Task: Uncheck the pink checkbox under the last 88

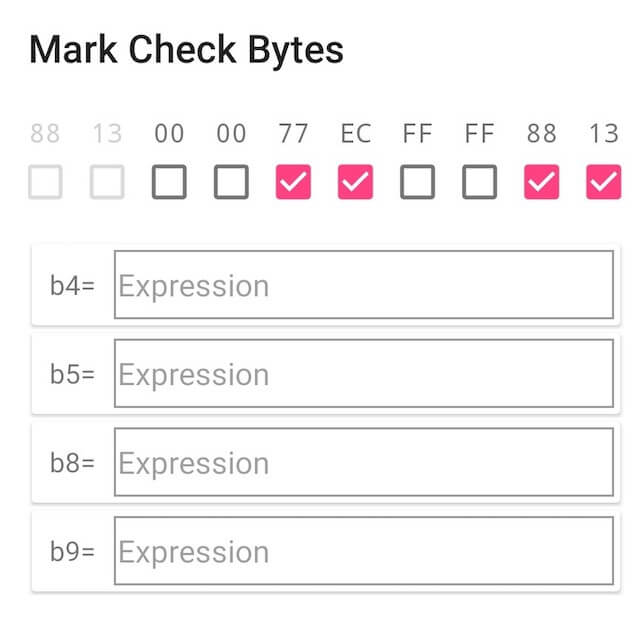Action: point(541,182)
